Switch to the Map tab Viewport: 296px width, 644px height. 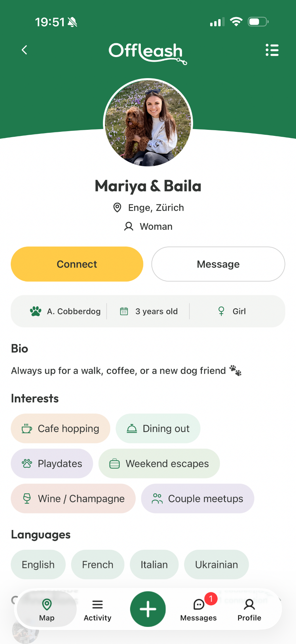pos(47,609)
